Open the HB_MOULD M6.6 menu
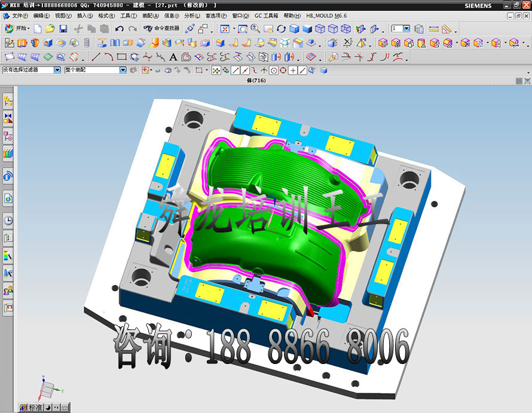Image resolution: width=532 pixels, height=413 pixels. click(326, 16)
